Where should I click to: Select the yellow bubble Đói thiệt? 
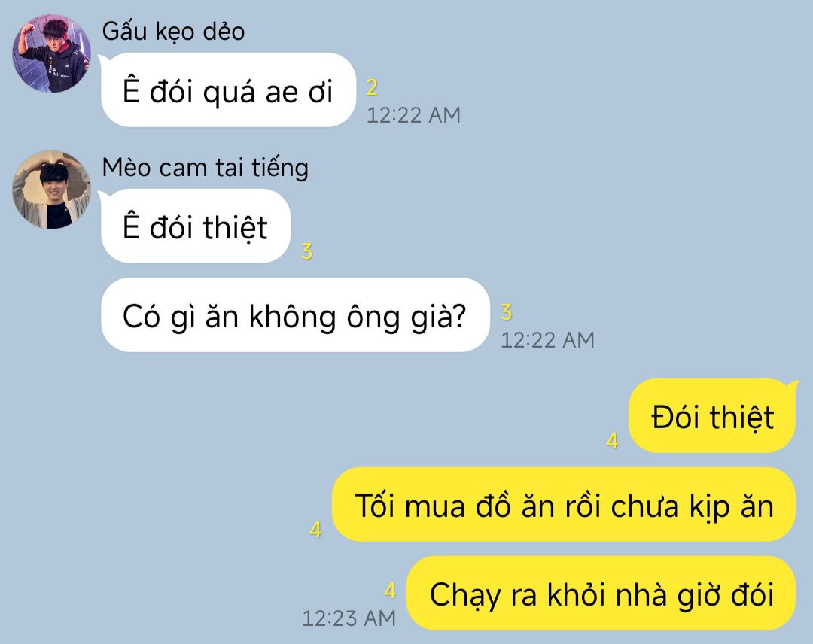712,415
